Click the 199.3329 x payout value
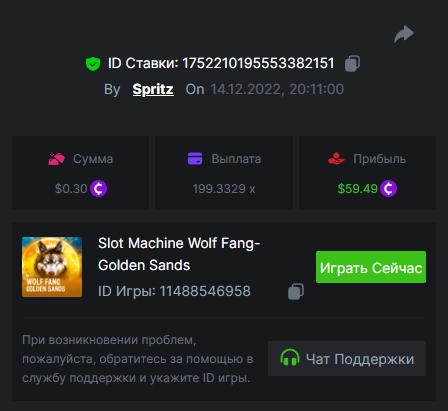Viewport: 448px width, 411px height. coord(224,189)
